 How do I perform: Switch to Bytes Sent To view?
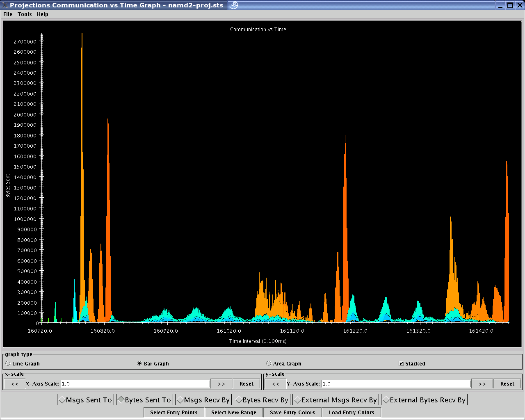144,400
